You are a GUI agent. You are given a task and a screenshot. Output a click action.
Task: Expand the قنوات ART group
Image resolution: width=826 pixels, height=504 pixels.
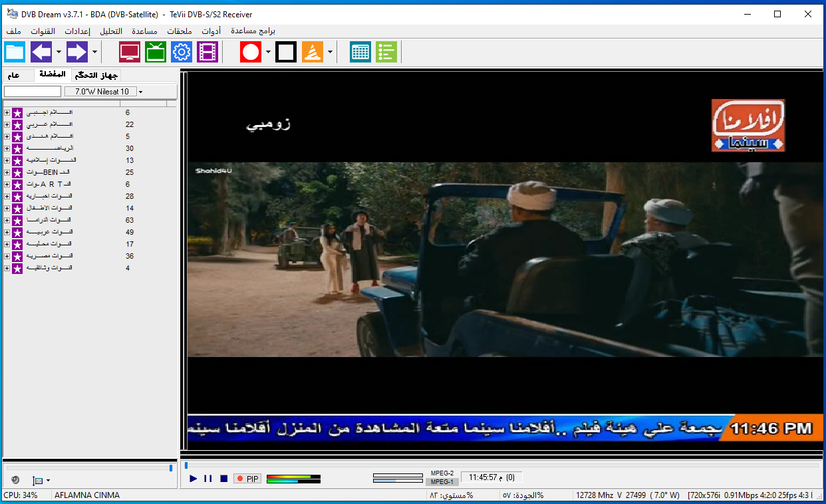click(7, 184)
